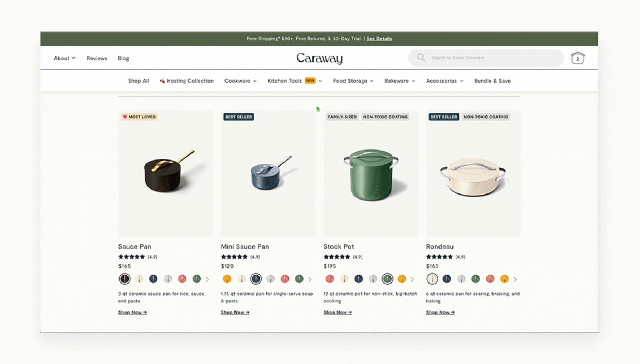The image size is (640, 364).
Task: Show more Sauce Pan colors arrow
Action: coord(207,279)
